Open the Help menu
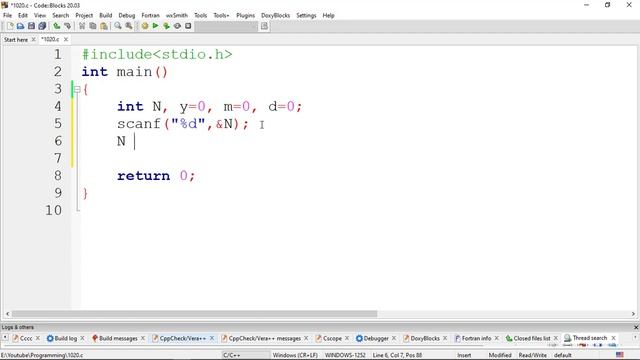 pos(329,16)
